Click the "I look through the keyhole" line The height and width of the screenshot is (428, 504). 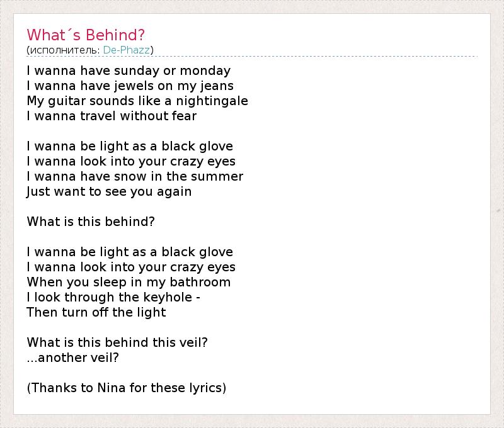tap(113, 297)
